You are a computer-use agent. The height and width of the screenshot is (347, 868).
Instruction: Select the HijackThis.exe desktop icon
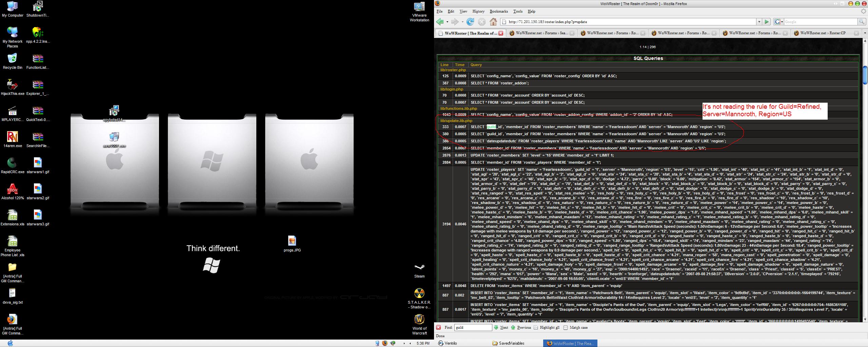(13, 87)
